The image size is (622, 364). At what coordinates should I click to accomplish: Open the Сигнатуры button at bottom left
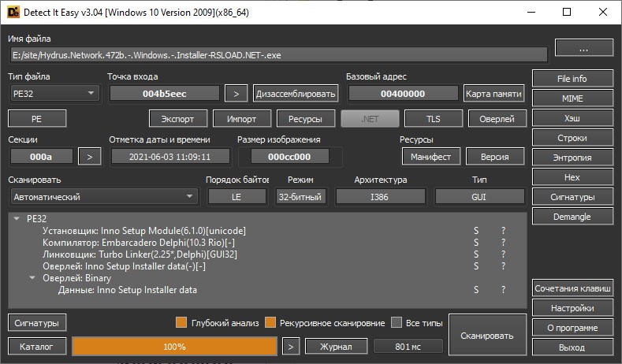pyautogui.click(x=37, y=323)
